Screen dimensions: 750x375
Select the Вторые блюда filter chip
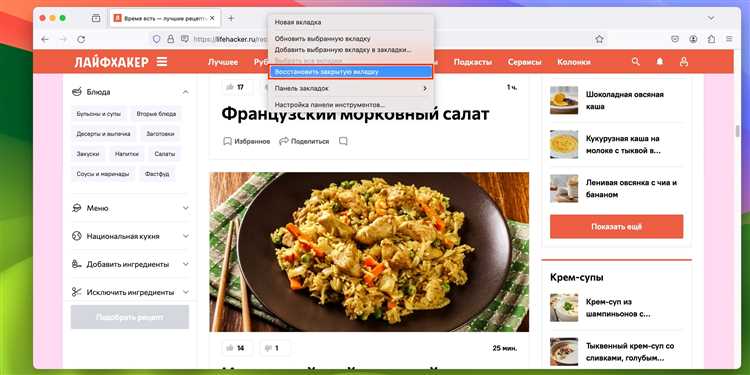[x=156, y=114]
